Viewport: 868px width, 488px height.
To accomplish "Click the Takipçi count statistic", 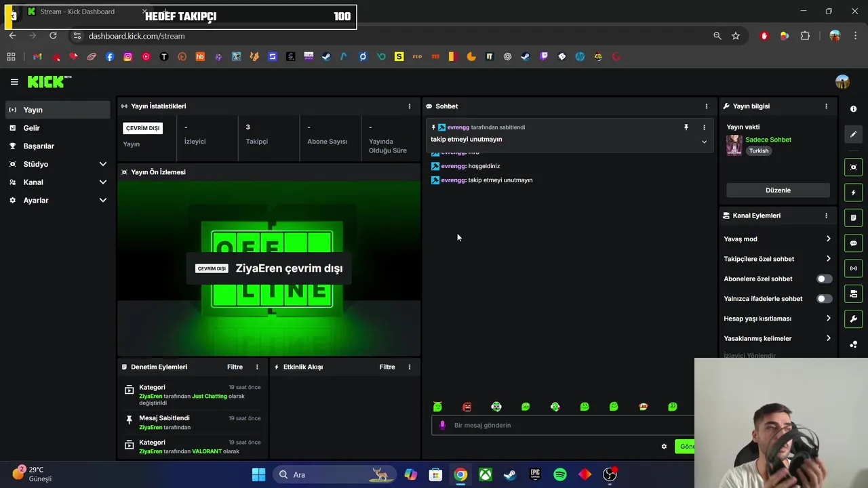I will pyautogui.click(x=256, y=134).
